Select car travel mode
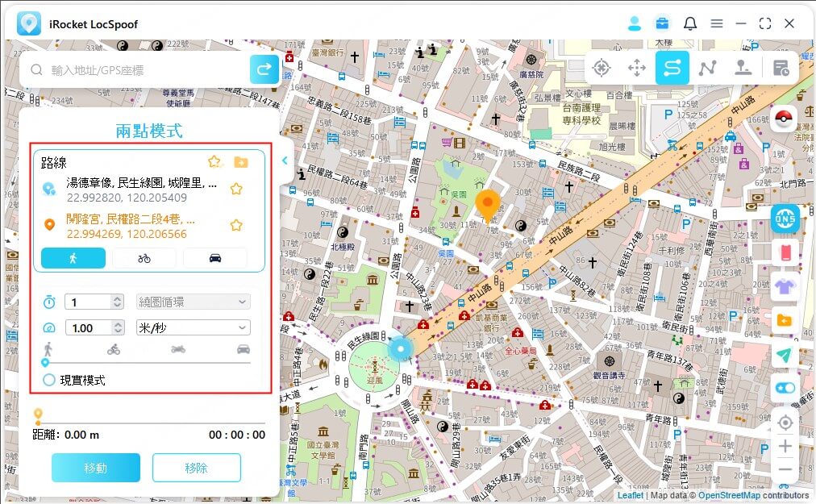The width and height of the screenshot is (816, 504). pos(215,258)
